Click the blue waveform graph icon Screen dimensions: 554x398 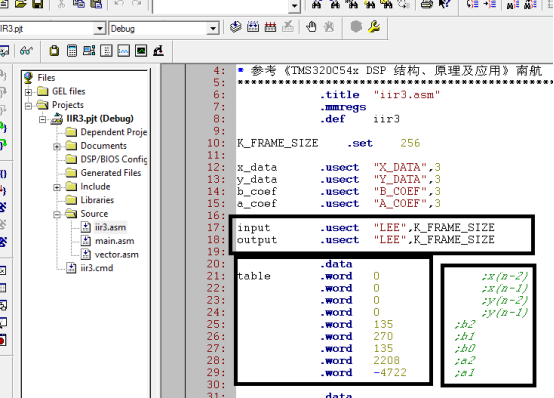123,51
